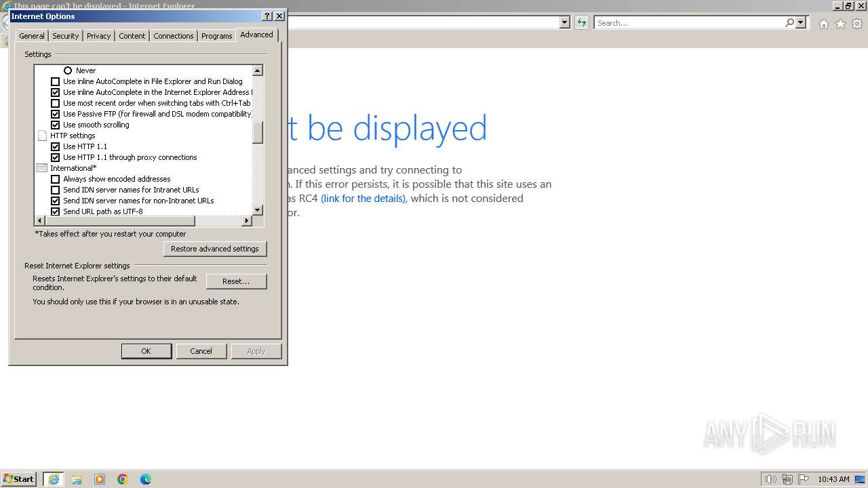Open the search provider dropdown arrow

(801, 22)
